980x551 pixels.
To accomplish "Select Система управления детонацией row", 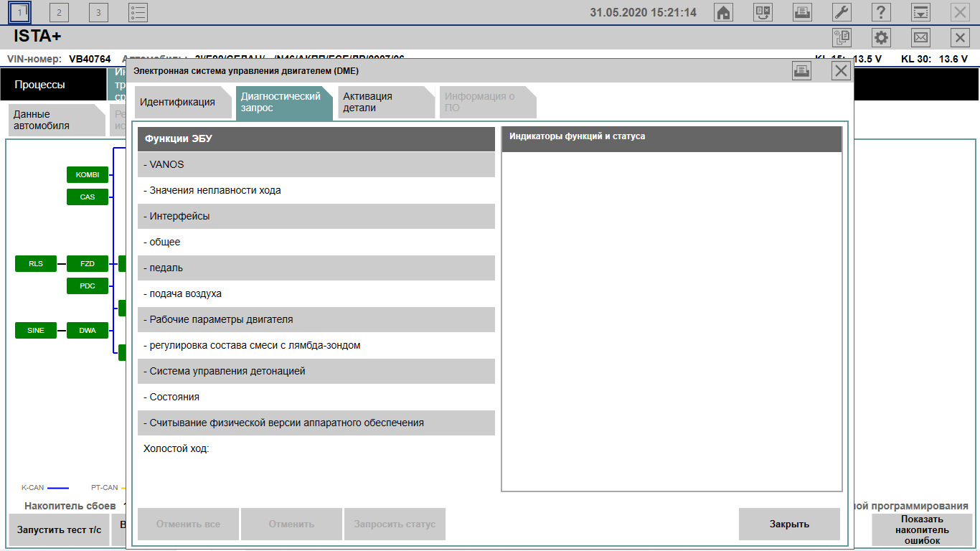I will tap(316, 371).
